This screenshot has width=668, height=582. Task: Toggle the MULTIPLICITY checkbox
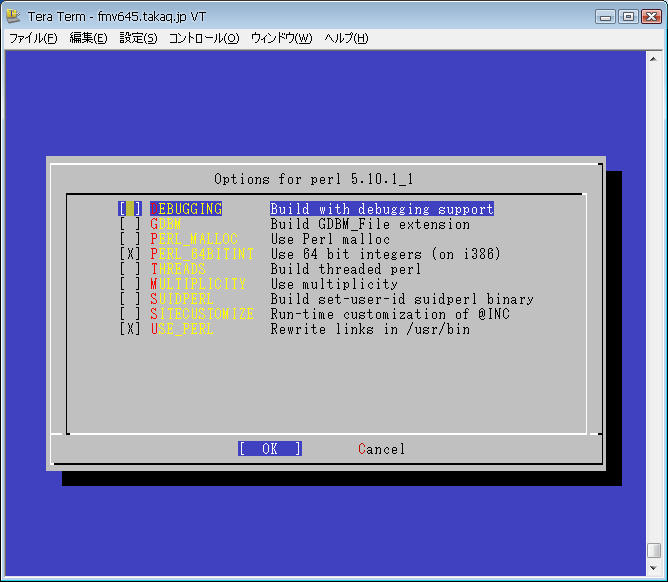click(130, 284)
